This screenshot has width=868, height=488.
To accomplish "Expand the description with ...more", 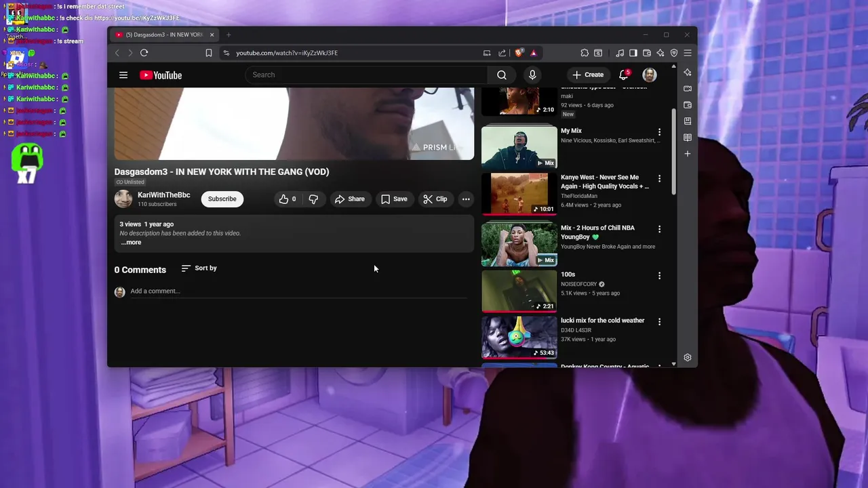I will click(x=132, y=243).
